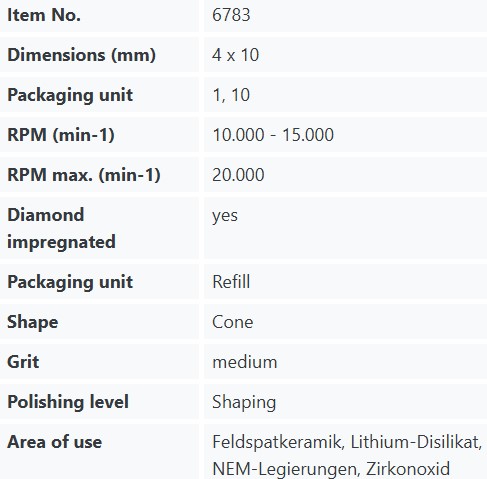Select the yes value for Diamond impregnated
Screen dimensions: 487x479
pyautogui.click(x=225, y=216)
